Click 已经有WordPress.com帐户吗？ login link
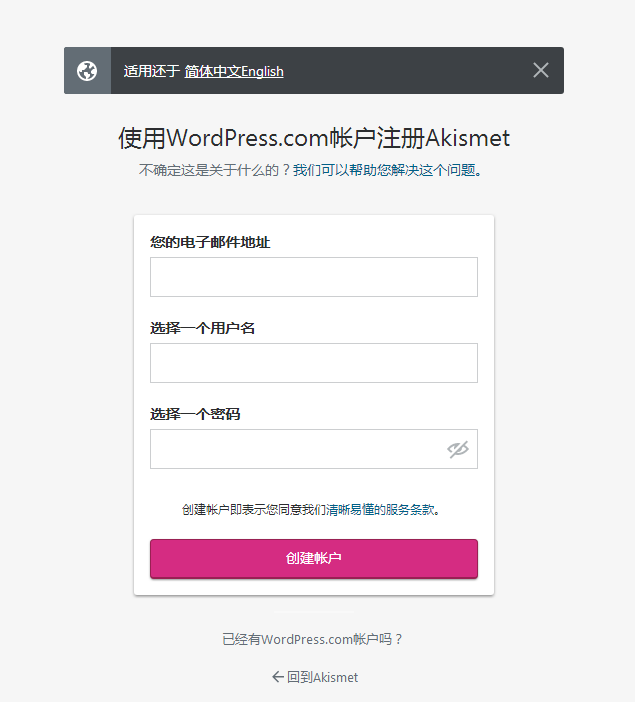Screen dimensions: 635x702 (312, 639)
